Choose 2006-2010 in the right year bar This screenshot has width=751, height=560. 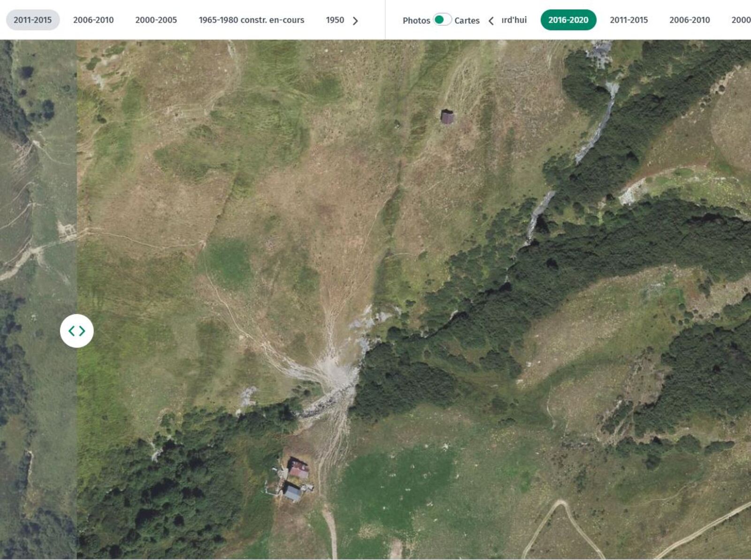[689, 20]
